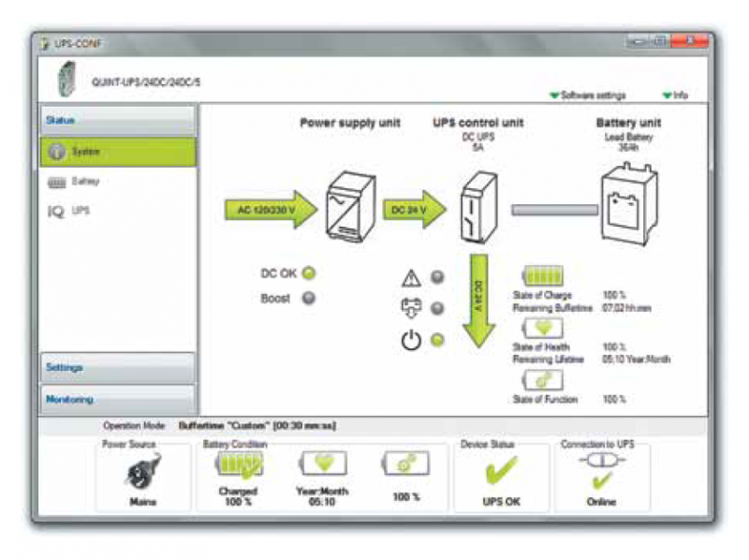This screenshot has height=560, width=749.
Task: Click the battery mode icon below the warning triangle
Action: coord(411,308)
